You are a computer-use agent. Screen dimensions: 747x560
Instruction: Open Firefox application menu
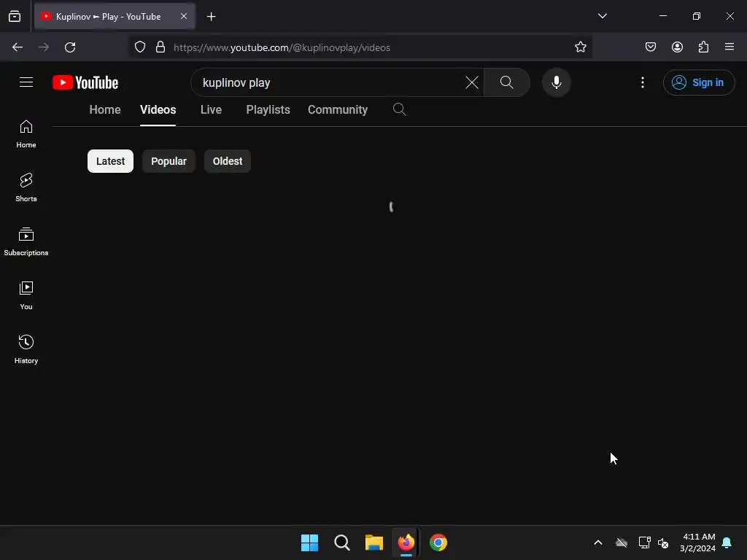[x=729, y=47]
